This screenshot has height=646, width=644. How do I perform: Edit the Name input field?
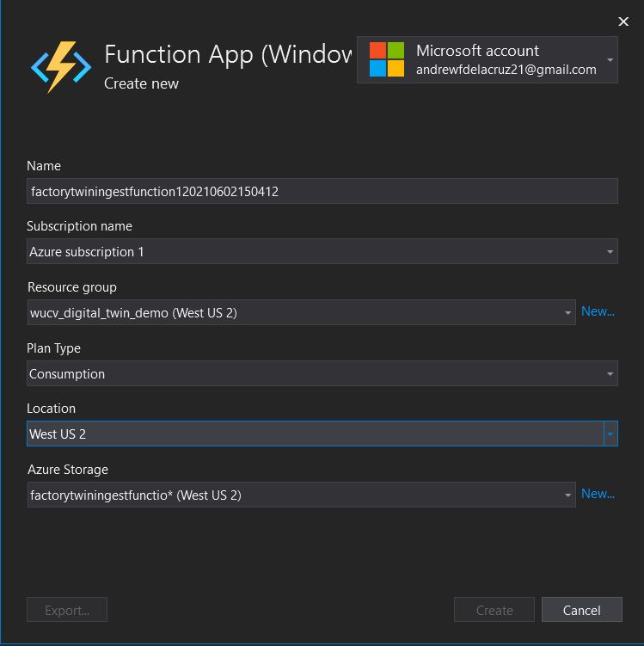[322, 191]
